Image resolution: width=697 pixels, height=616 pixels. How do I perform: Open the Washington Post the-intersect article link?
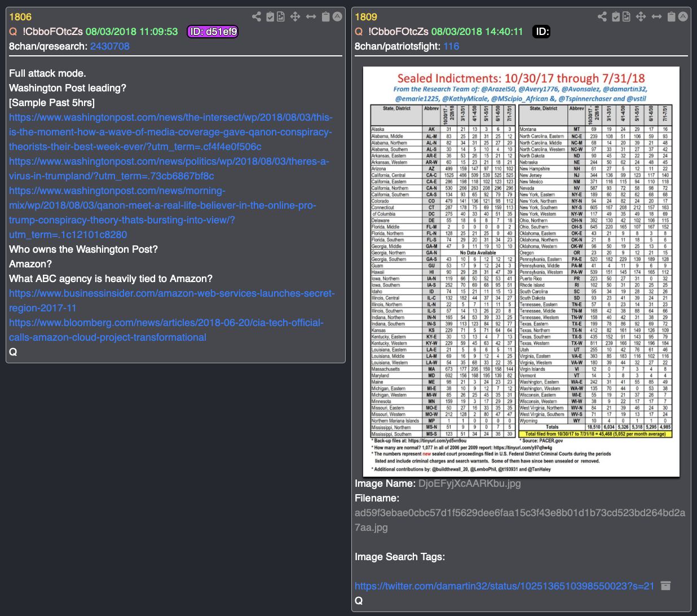click(171, 132)
